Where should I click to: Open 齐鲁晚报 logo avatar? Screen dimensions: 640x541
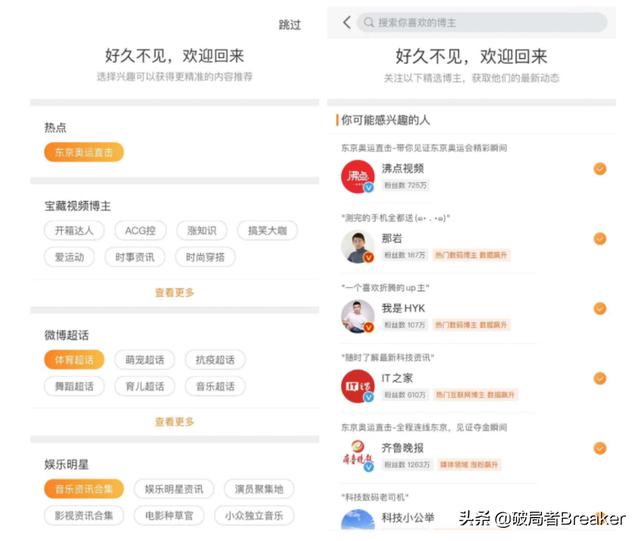(358, 456)
